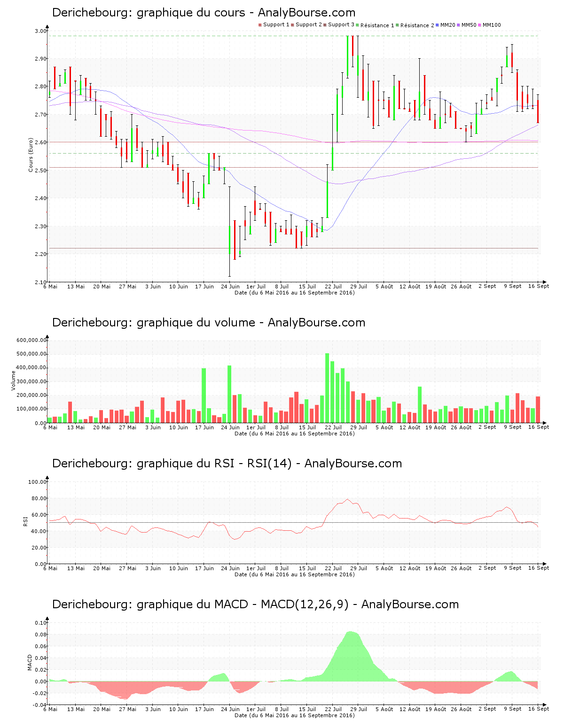Click the 600,000.00 volume axis value
This screenshot has height=728, width=564.
tap(31, 340)
